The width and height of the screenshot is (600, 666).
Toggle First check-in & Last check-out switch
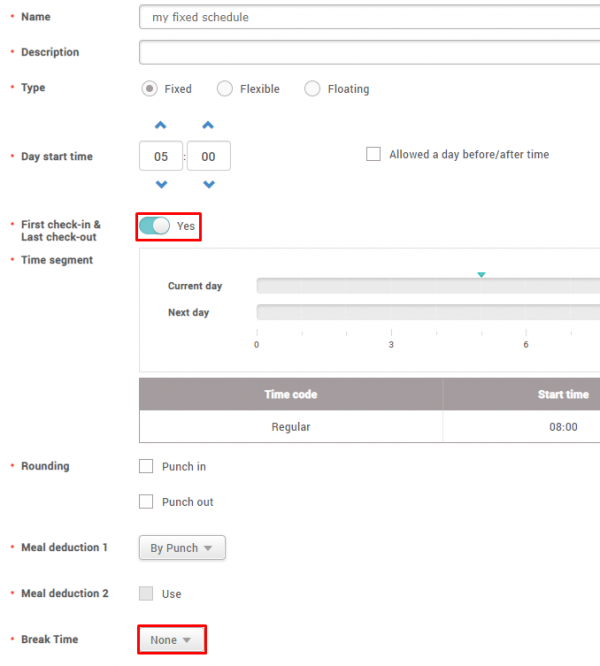point(155,226)
